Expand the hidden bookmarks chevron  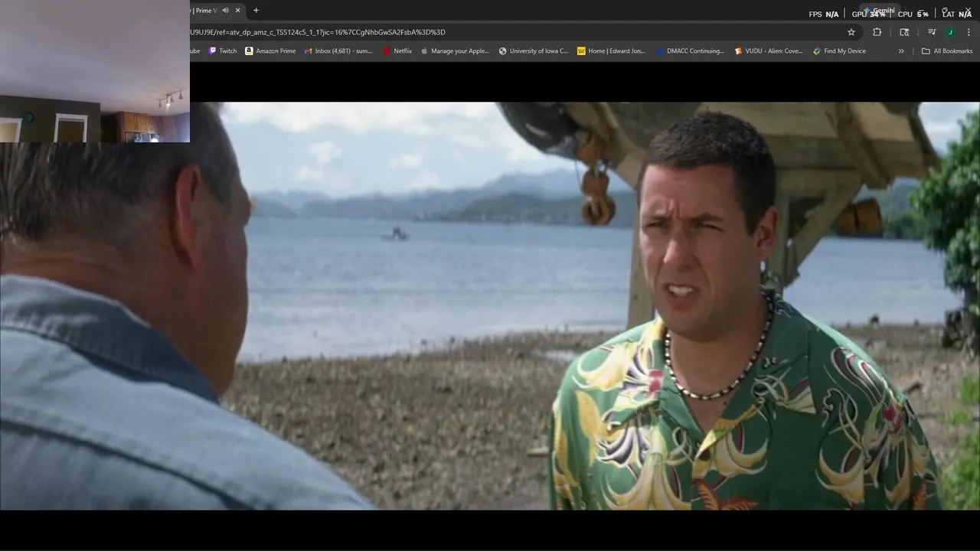tap(901, 51)
